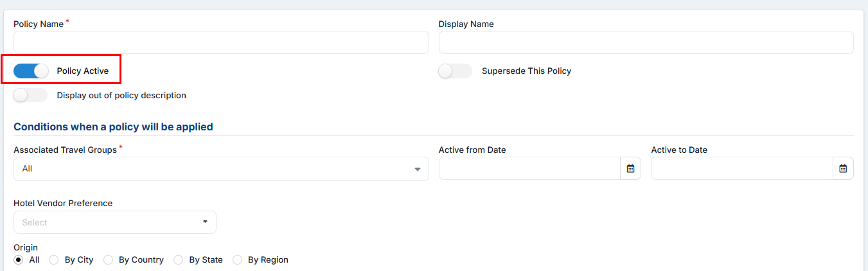Open the Active from Date calendar icon
The image size is (868, 271).
(x=630, y=169)
